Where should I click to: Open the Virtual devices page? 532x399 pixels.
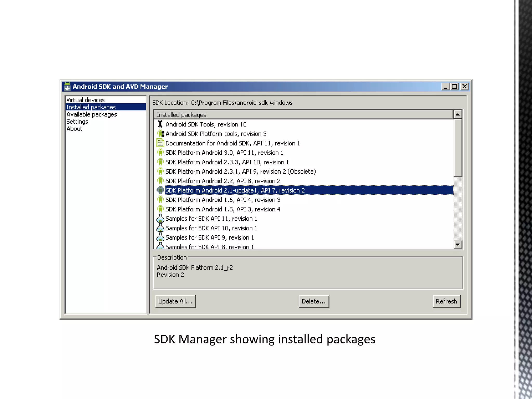point(85,100)
